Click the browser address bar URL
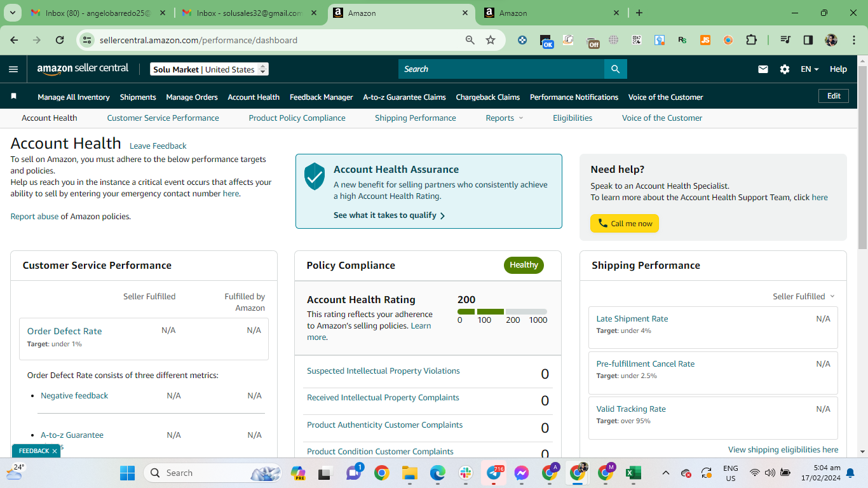The image size is (868, 488). [x=198, y=40]
